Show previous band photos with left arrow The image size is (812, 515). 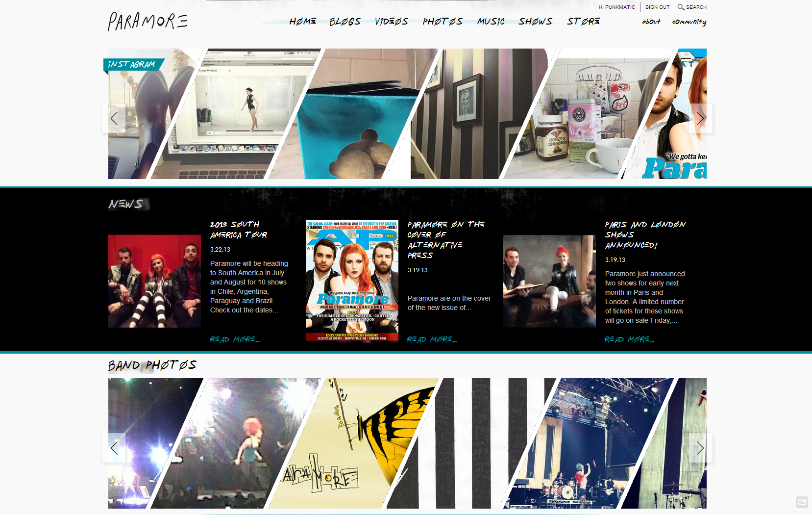pyautogui.click(x=114, y=448)
